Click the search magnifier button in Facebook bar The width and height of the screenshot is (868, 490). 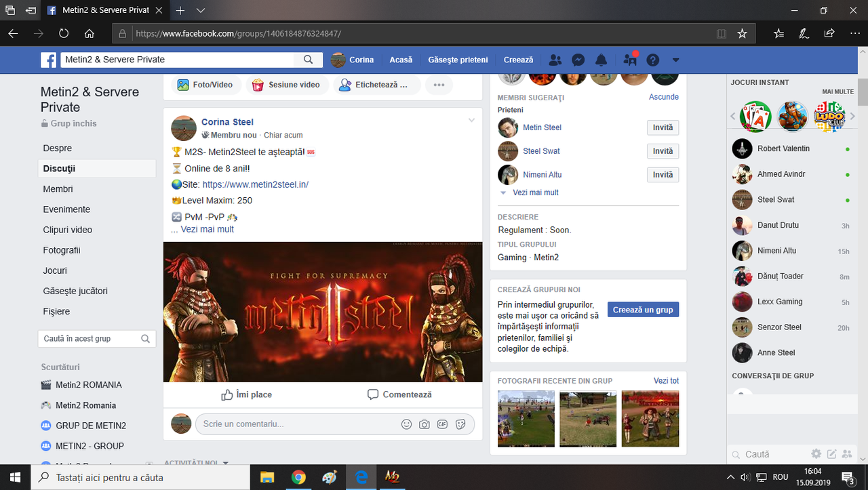pos(309,60)
